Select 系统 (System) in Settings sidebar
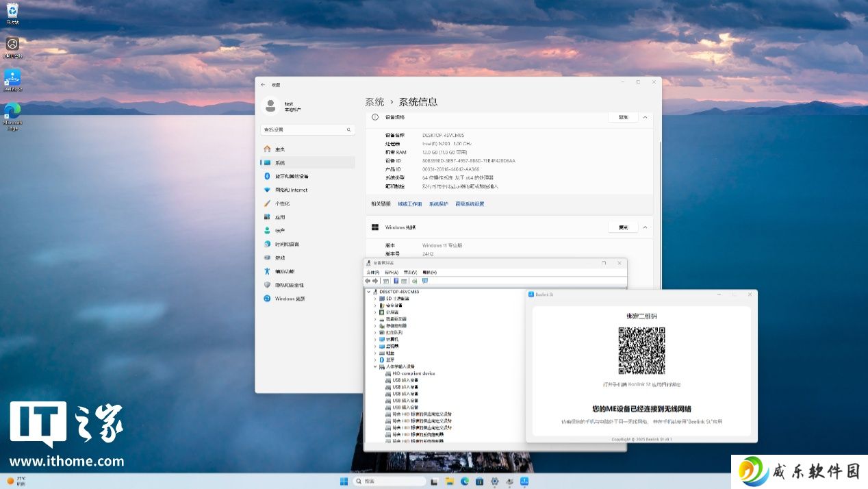868x489 pixels. pyautogui.click(x=308, y=162)
